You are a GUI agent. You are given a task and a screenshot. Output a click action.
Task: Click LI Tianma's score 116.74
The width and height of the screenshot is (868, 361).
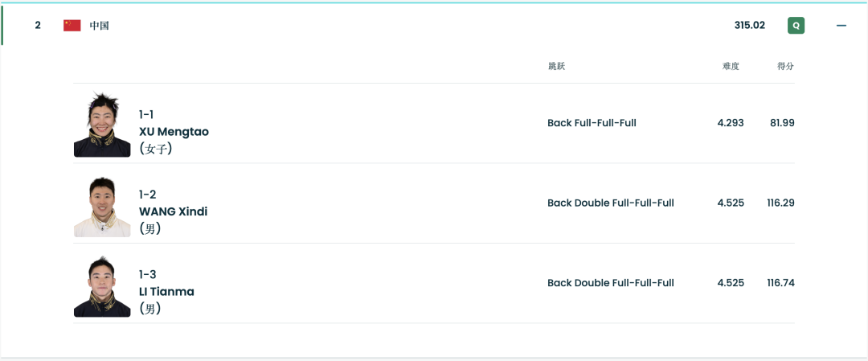[780, 283]
